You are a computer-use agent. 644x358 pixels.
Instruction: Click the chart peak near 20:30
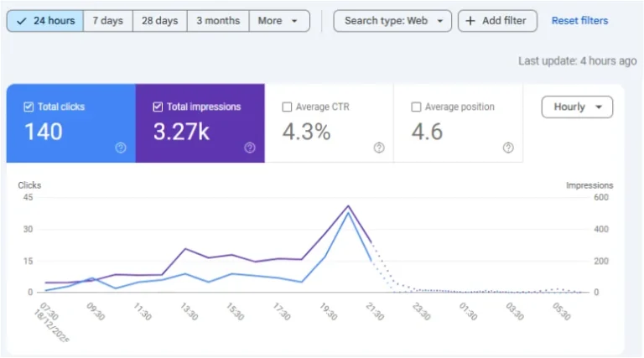pos(348,206)
